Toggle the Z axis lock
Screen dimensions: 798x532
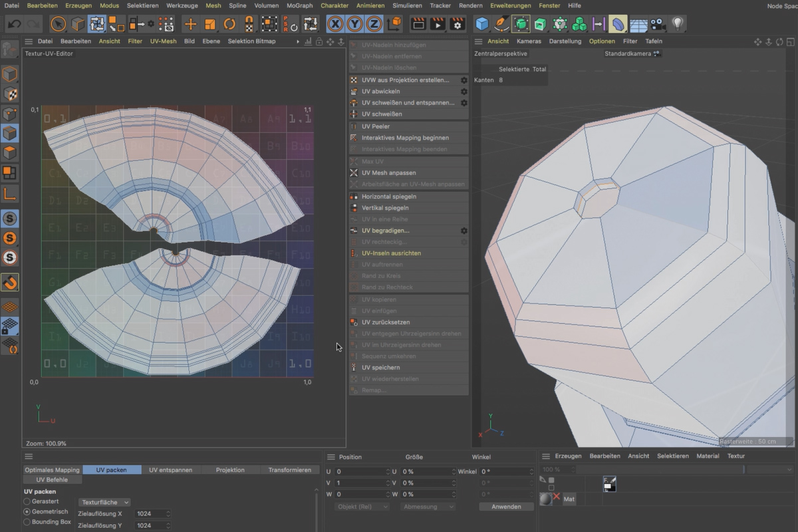click(x=374, y=24)
